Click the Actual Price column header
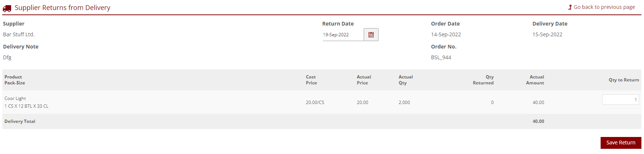The height and width of the screenshot is (154, 644). pyautogui.click(x=363, y=80)
